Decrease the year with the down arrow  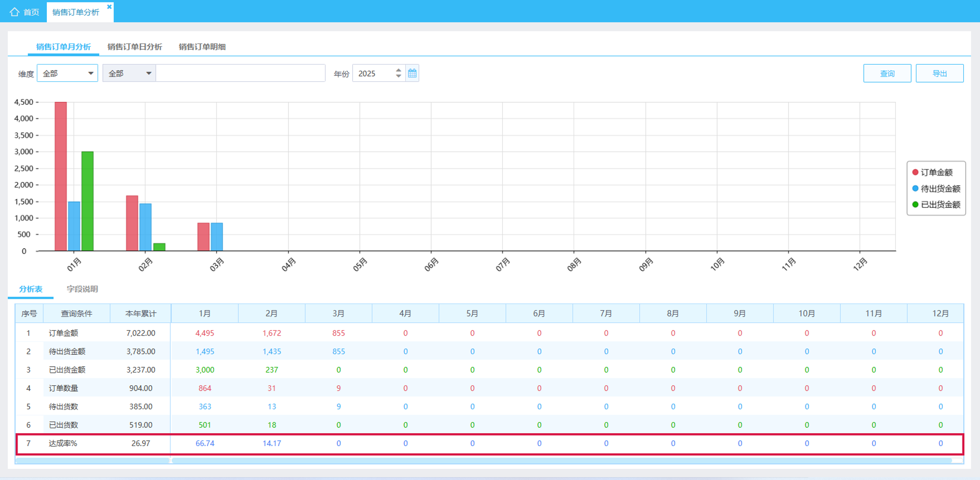pos(399,76)
